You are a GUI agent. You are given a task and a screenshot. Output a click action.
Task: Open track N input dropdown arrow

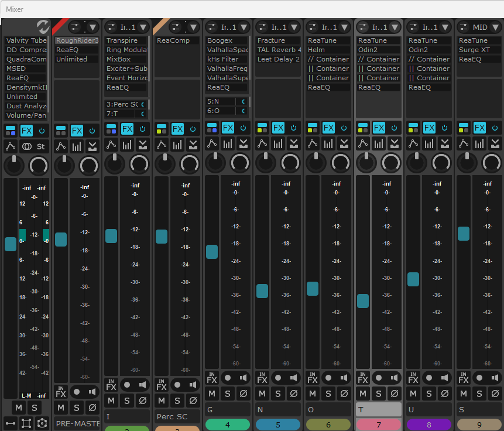click(294, 28)
